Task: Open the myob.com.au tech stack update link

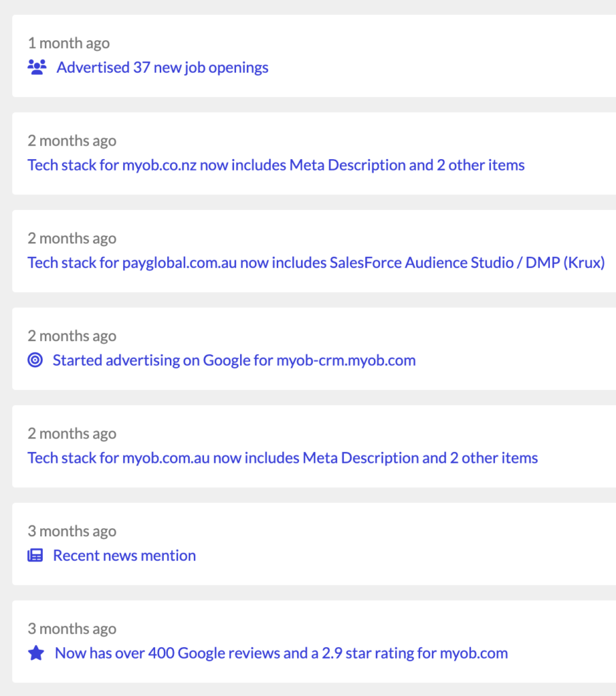Action: tap(283, 458)
